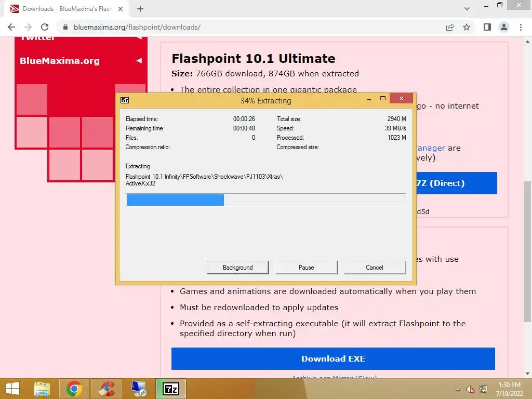Expand the BlueMaxima.org sidebar arrow
532x399 pixels.
point(139,61)
